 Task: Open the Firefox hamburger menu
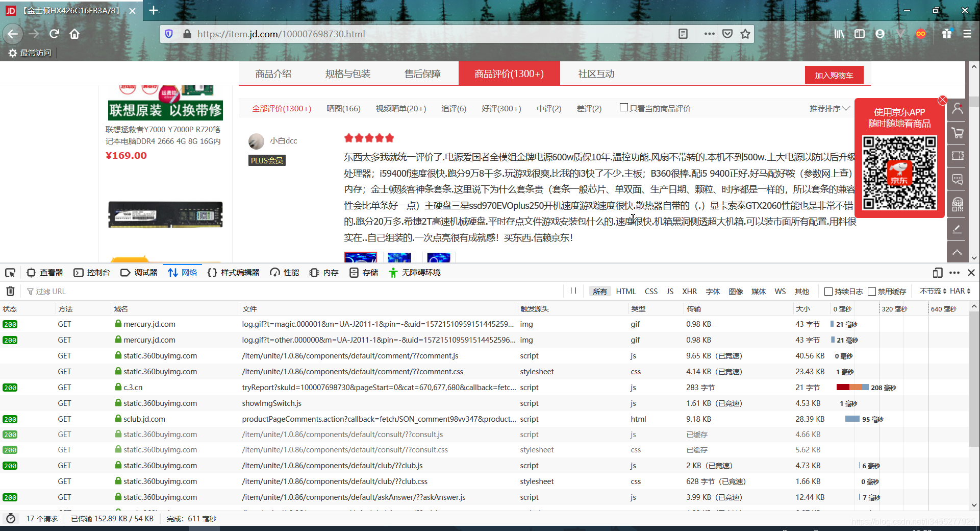(967, 34)
